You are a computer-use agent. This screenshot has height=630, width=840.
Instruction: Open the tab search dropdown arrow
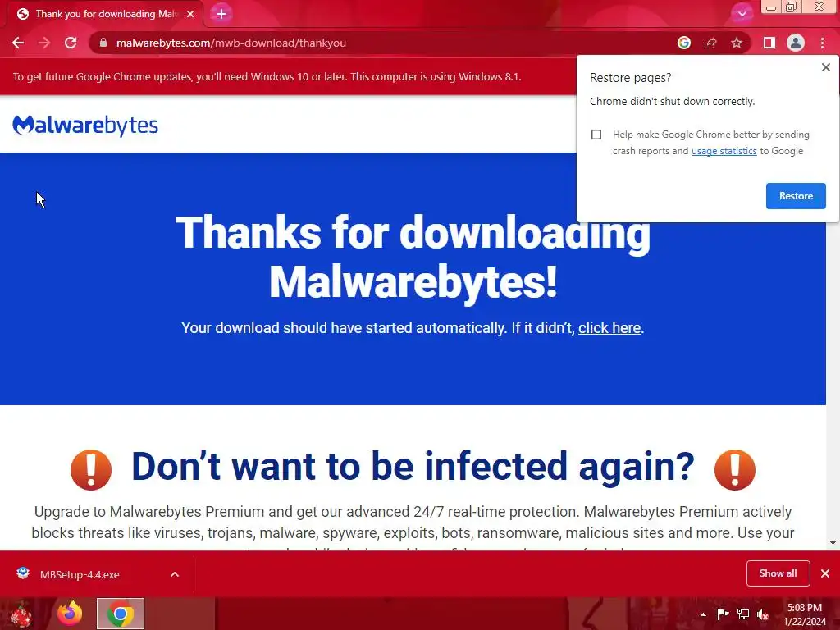tap(742, 14)
